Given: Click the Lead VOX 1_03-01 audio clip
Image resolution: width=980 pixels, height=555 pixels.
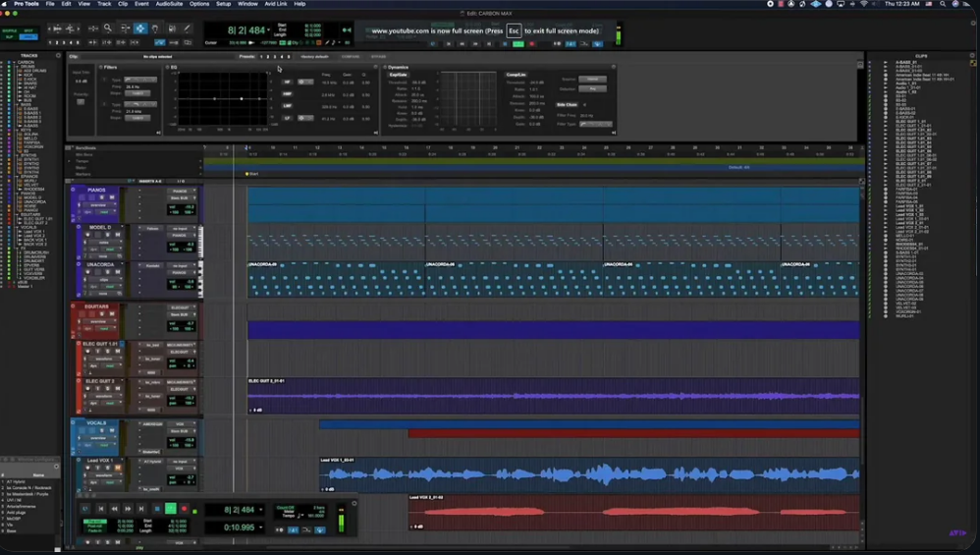Looking at the screenshot, I should 590,475.
